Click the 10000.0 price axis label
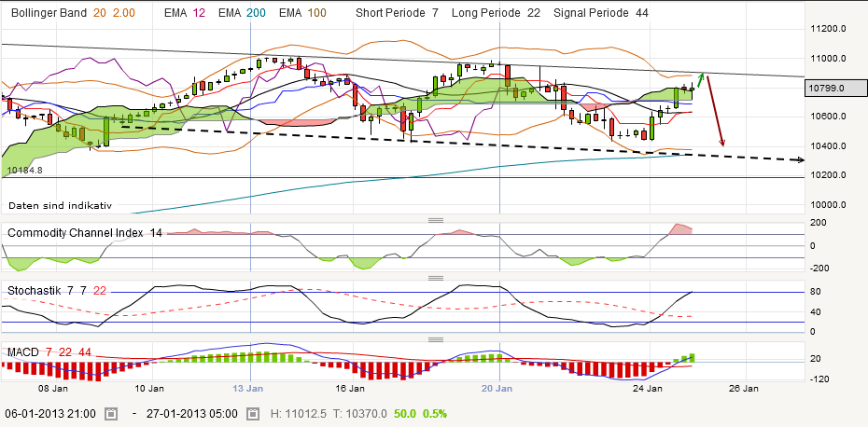The height and width of the screenshot is (427, 868). tap(827, 205)
